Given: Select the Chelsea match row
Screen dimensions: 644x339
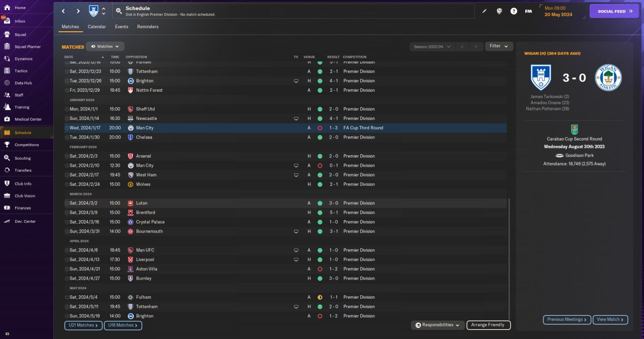Looking at the screenshot, I should tap(285, 137).
